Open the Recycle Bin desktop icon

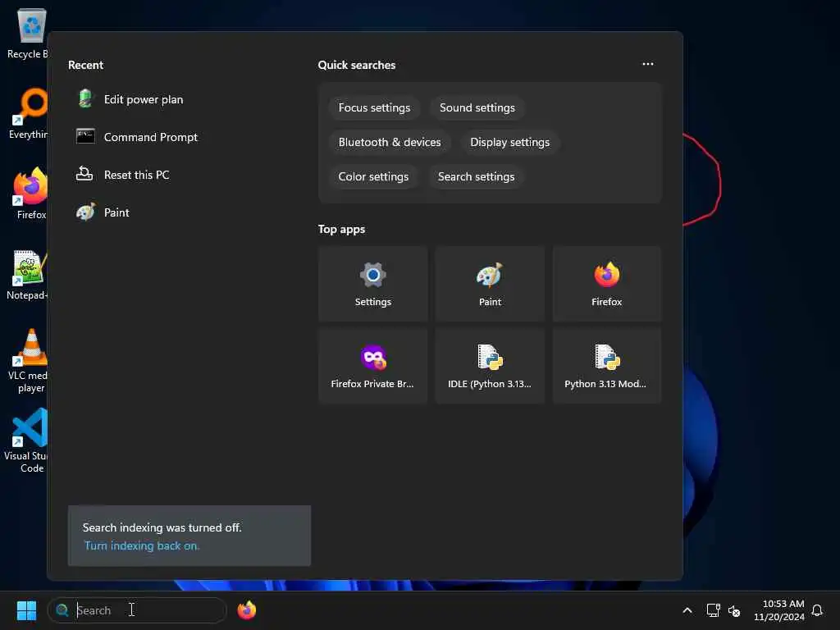[27, 33]
